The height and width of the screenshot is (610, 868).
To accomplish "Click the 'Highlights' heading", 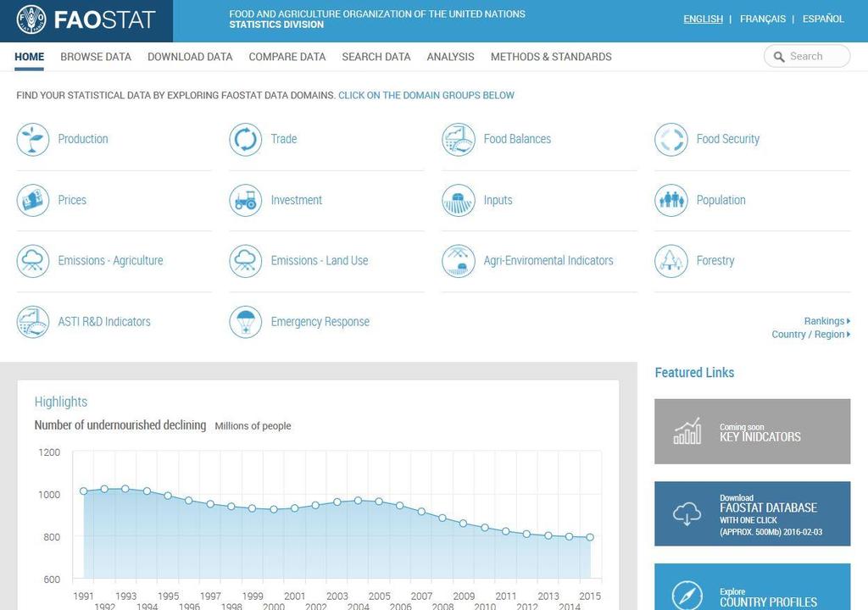I will click(x=61, y=402).
